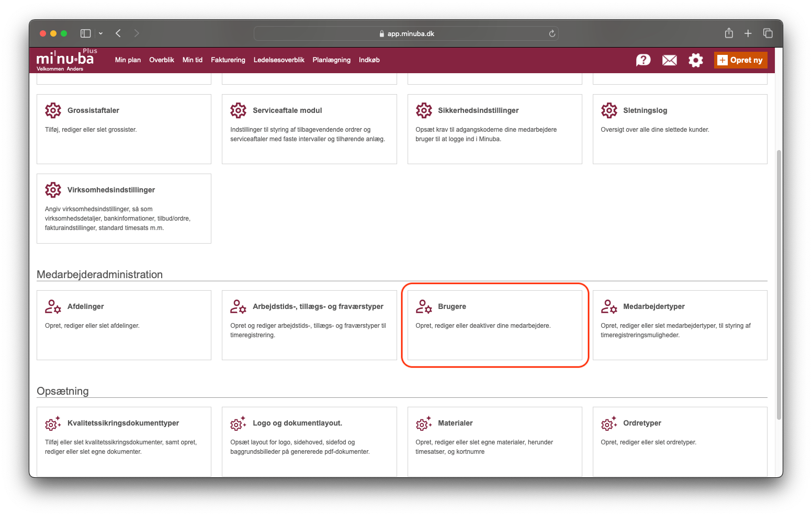812x516 pixels.
Task: Open Logo og dokumentlayout title link
Action: coord(297,423)
